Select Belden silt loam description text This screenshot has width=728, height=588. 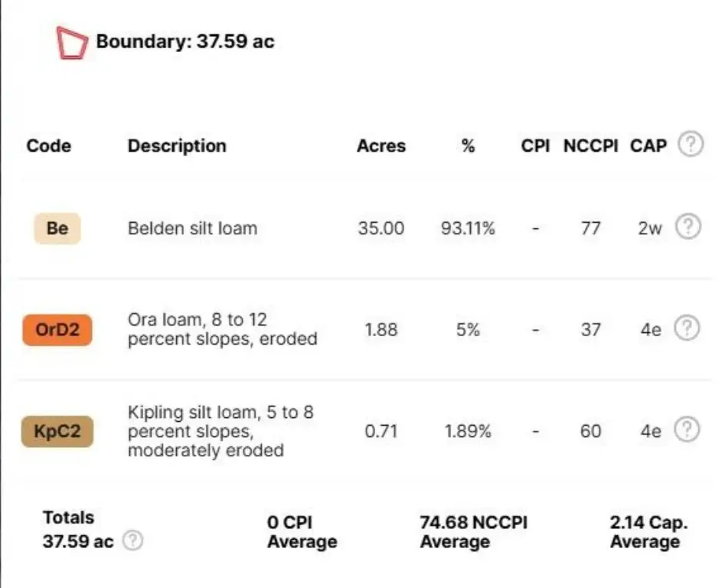tap(192, 228)
